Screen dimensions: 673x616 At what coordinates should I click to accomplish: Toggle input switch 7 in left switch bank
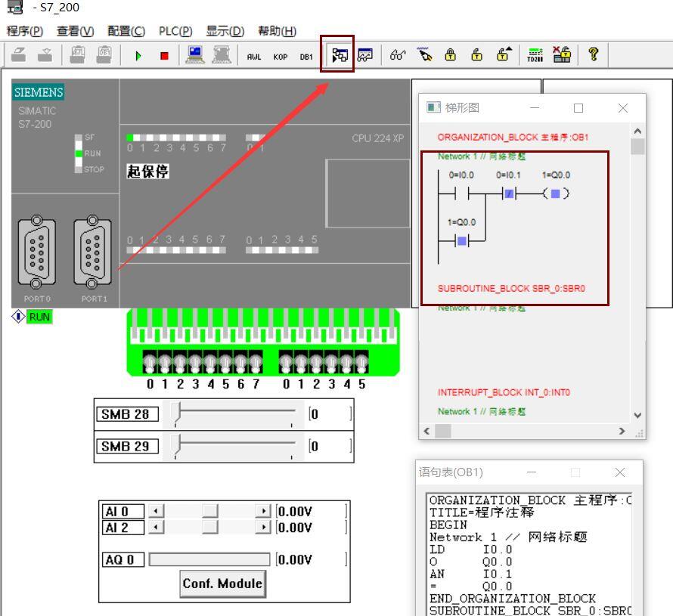tap(256, 363)
